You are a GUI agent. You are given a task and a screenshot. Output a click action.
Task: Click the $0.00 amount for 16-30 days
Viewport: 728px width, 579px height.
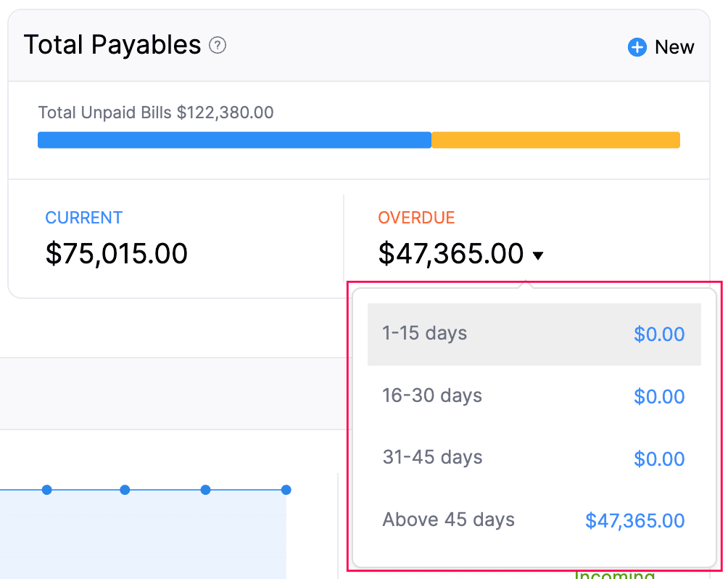coord(659,396)
